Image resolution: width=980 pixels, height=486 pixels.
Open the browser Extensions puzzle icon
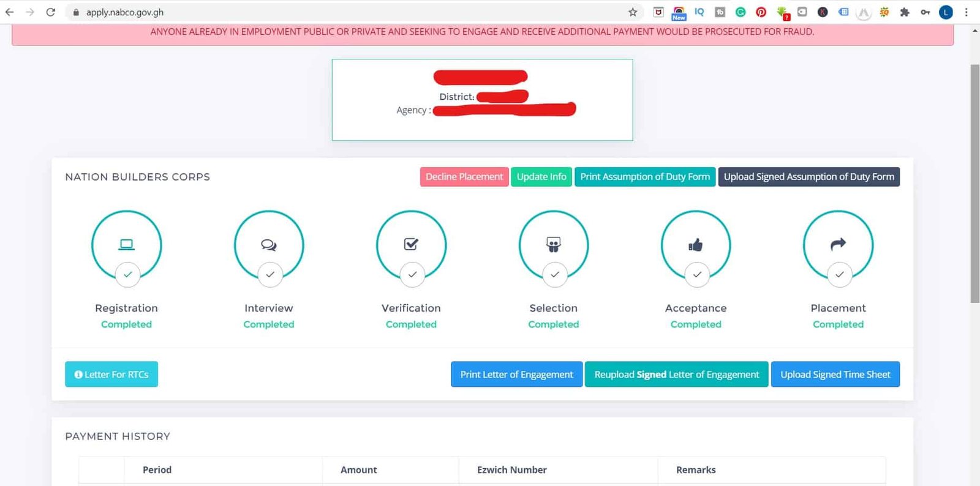click(x=905, y=12)
